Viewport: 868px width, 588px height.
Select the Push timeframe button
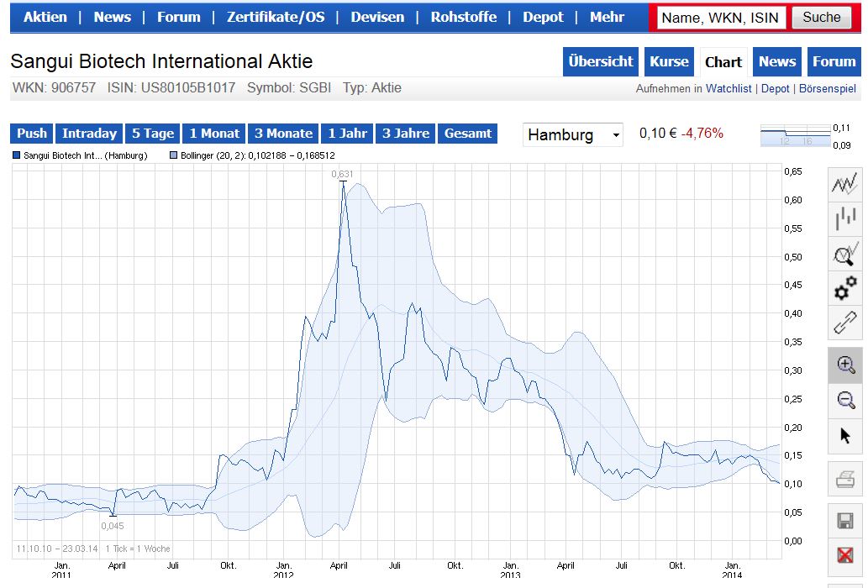(32, 134)
